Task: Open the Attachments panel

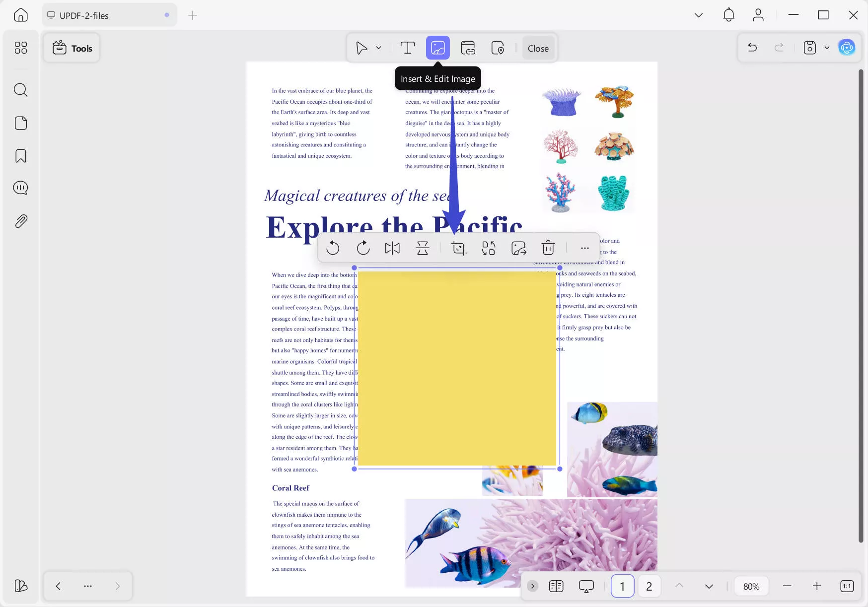Action: [x=20, y=221]
